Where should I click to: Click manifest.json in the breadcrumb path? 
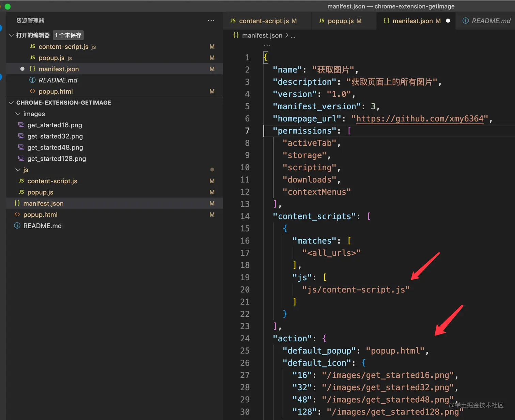(262, 35)
